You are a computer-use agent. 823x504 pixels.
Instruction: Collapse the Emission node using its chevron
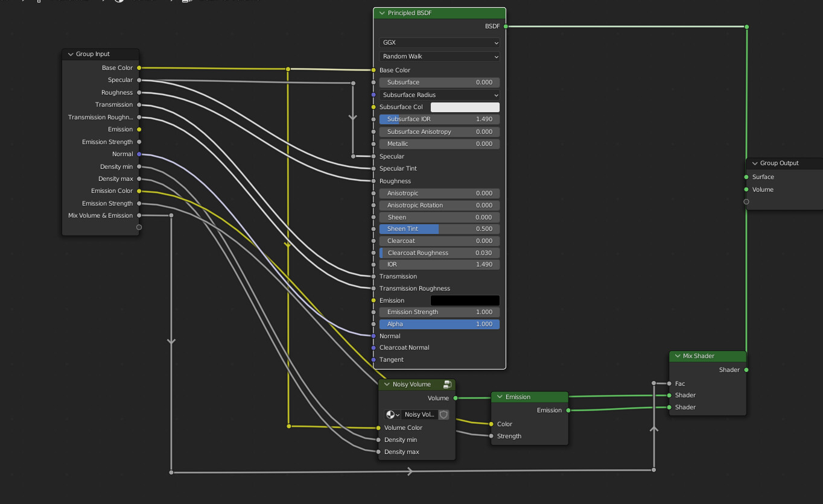(x=500, y=397)
